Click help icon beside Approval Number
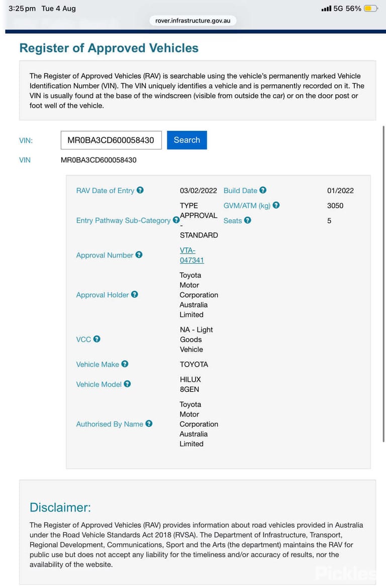 click(x=139, y=255)
